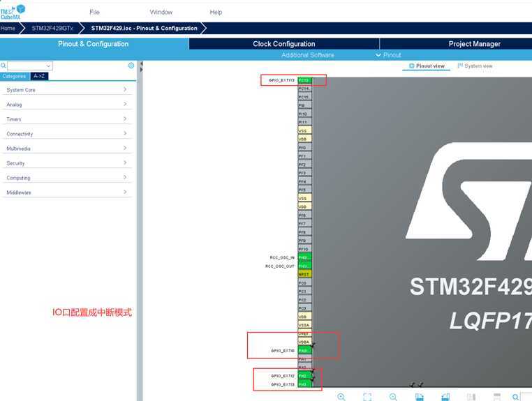Select the green PH1 RCC_OSC_OUT pin

304,266
